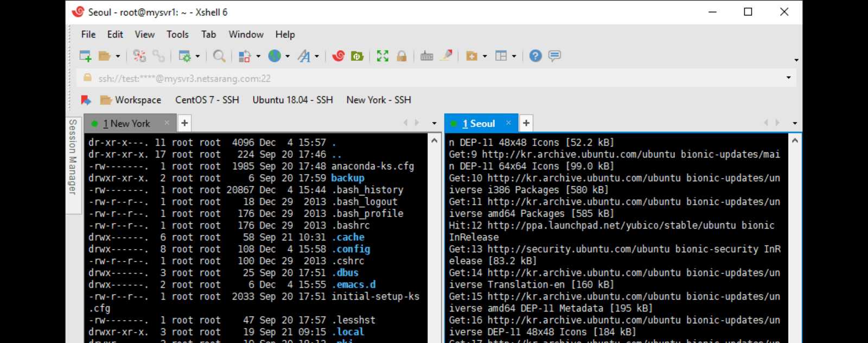Click the Encoding globe icon
Image resolution: width=868 pixels, height=343 pixels.
275,56
